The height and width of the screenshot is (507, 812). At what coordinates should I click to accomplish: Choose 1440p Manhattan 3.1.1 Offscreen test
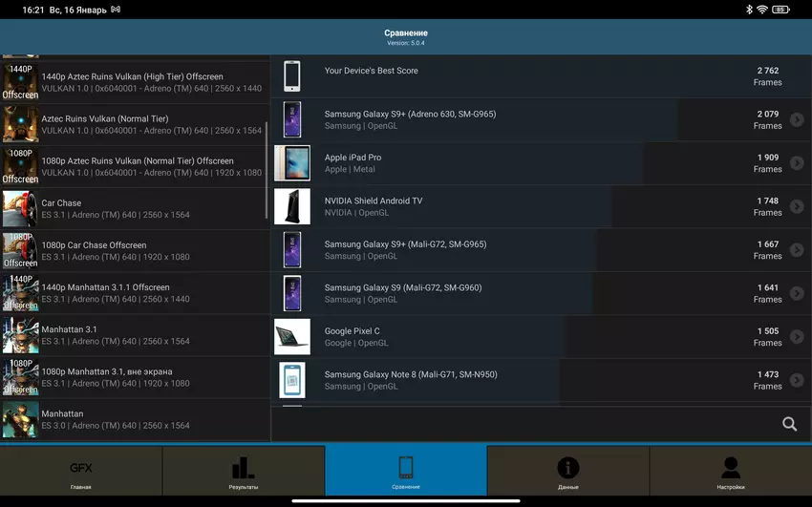click(x=135, y=293)
